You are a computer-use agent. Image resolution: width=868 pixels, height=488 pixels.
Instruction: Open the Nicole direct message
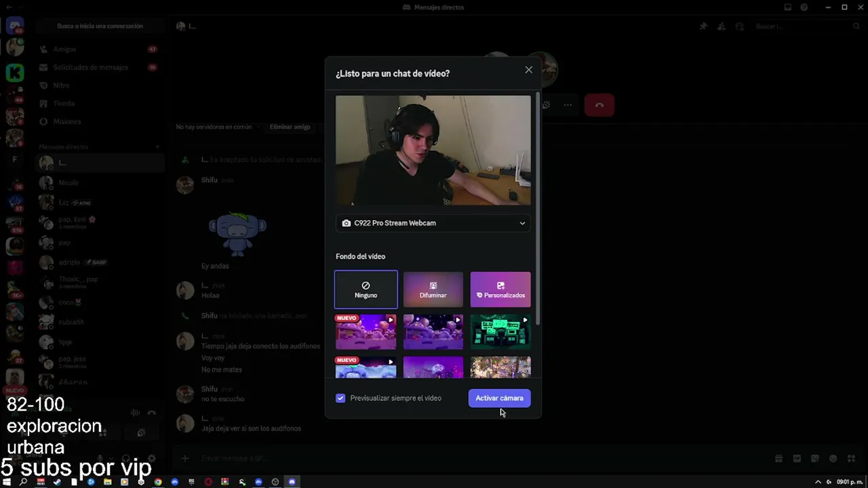point(100,183)
